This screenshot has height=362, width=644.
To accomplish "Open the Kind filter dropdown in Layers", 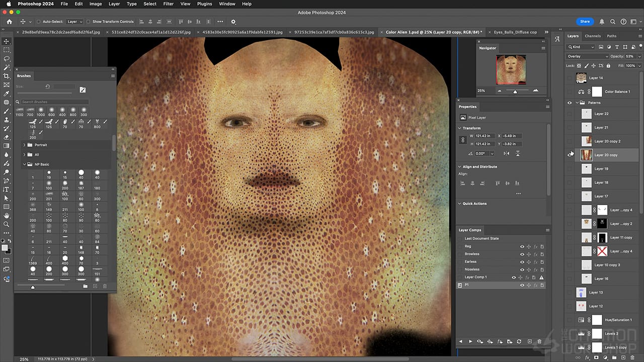I will tap(584, 47).
